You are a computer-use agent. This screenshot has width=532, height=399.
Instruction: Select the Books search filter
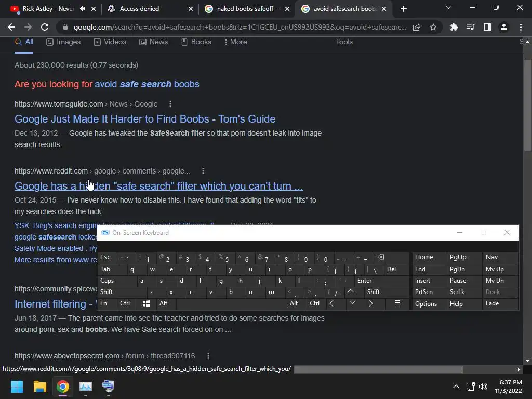[x=196, y=42]
